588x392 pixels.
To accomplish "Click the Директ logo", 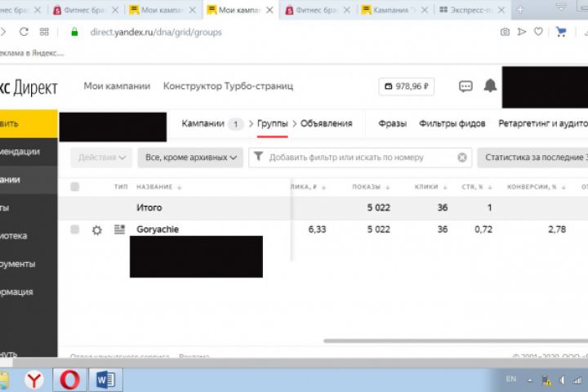I will coord(29,87).
